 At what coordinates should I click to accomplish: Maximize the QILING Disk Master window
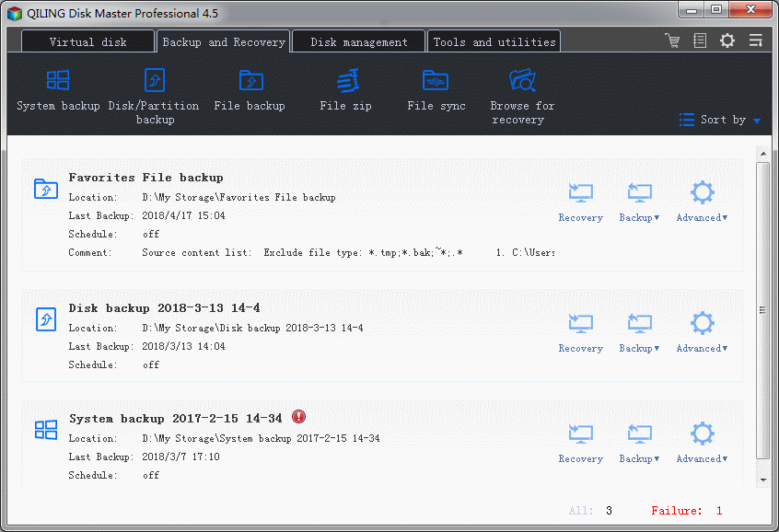pos(716,9)
